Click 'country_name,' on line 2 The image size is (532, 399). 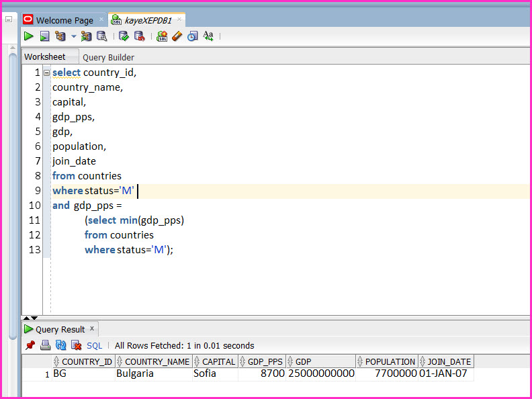coord(87,87)
